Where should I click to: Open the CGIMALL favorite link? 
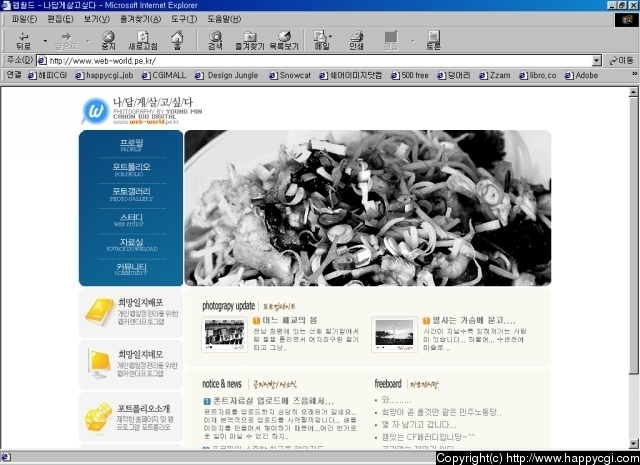(x=164, y=75)
